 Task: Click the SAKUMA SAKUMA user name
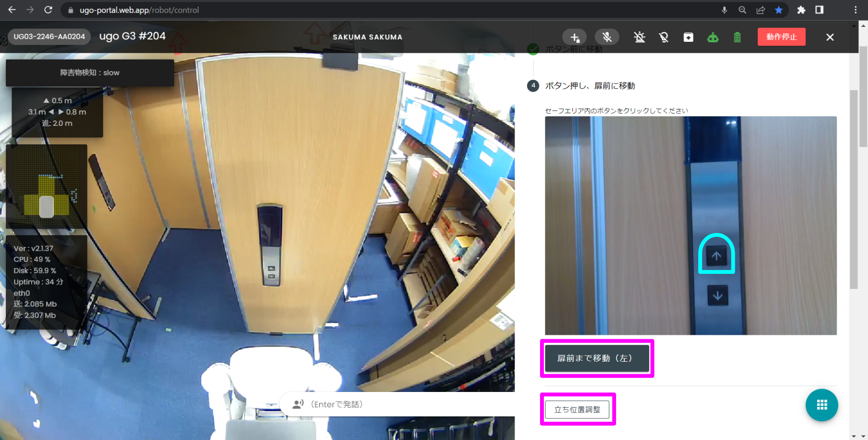367,37
